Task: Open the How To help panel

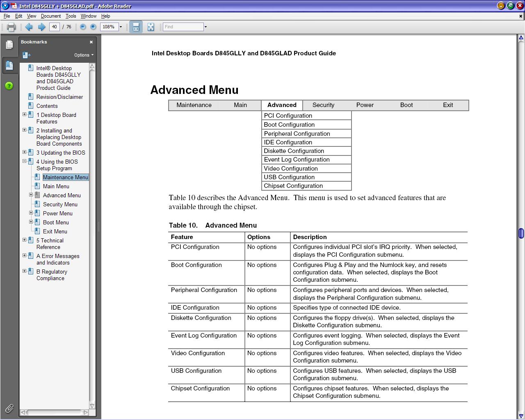Action: click(x=9, y=86)
